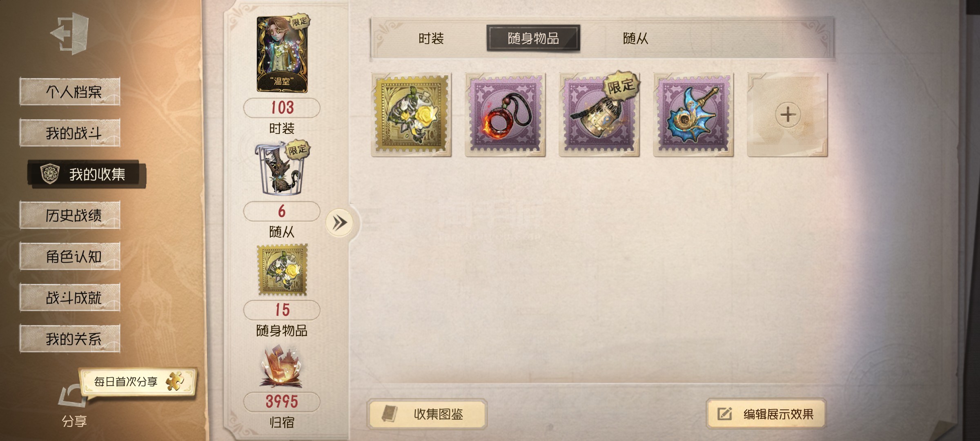Click the exit door icon
Viewport: 980px width, 441px height.
pyautogui.click(x=70, y=34)
